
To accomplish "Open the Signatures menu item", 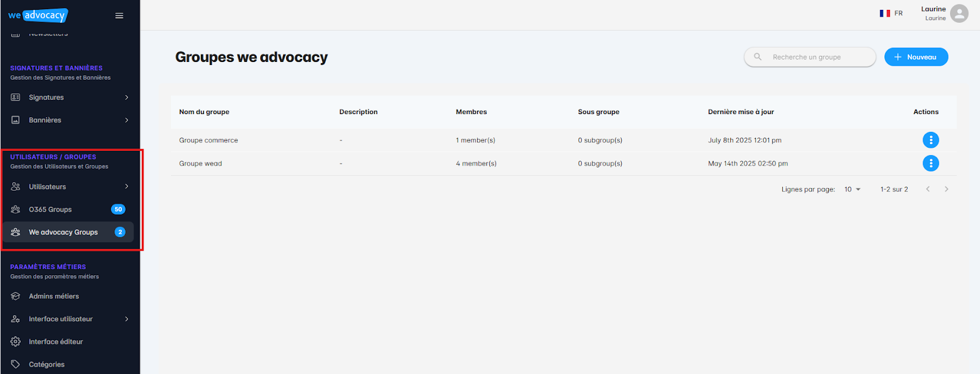I will (x=69, y=97).
